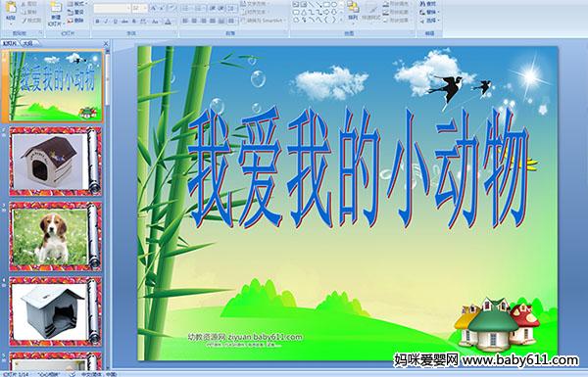Image resolution: width=588 pixels, height=377 pixels.
Task: Switch to the Outline pane tab
Action: [x=28, y=43]
